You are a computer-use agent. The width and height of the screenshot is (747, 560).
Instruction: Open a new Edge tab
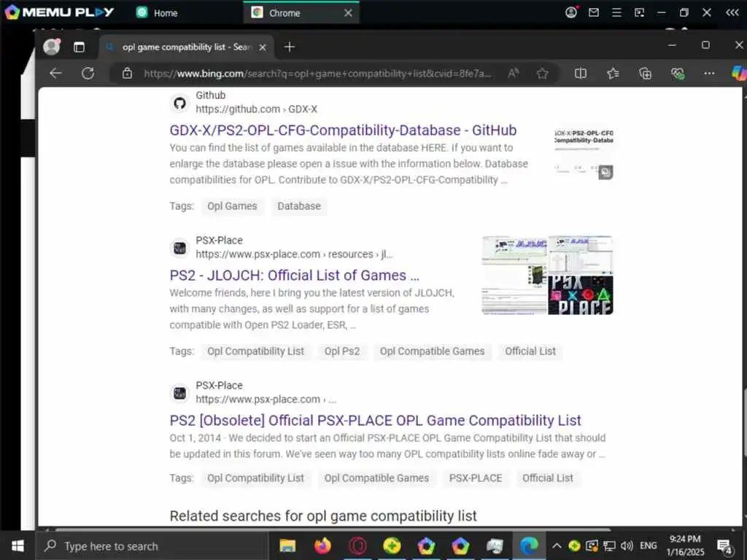[x=289, y=47]
